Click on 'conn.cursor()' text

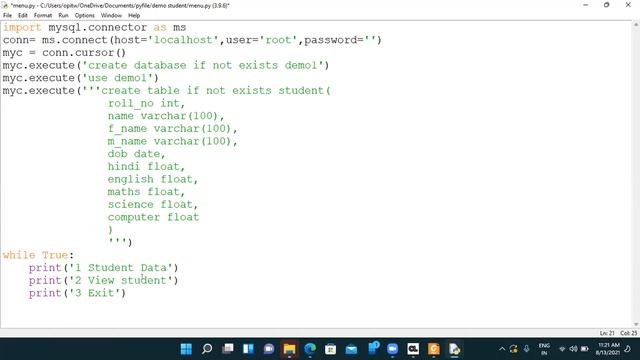click(84, 53)
